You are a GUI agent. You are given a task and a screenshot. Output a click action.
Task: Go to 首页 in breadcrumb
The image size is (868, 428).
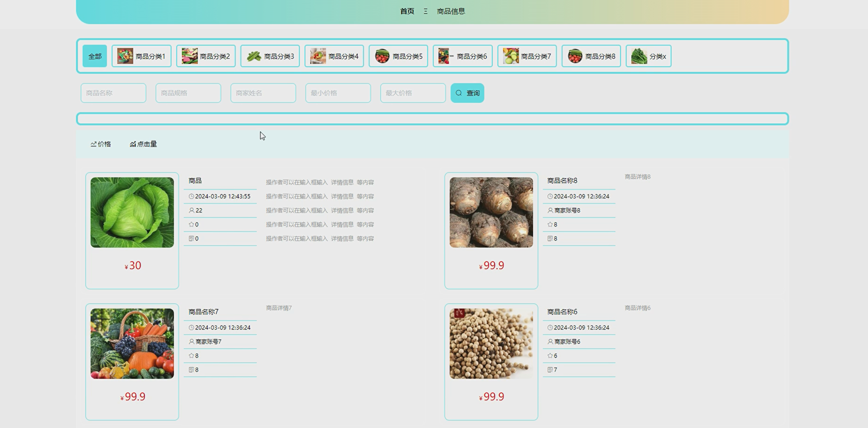[x=407, y=11]
